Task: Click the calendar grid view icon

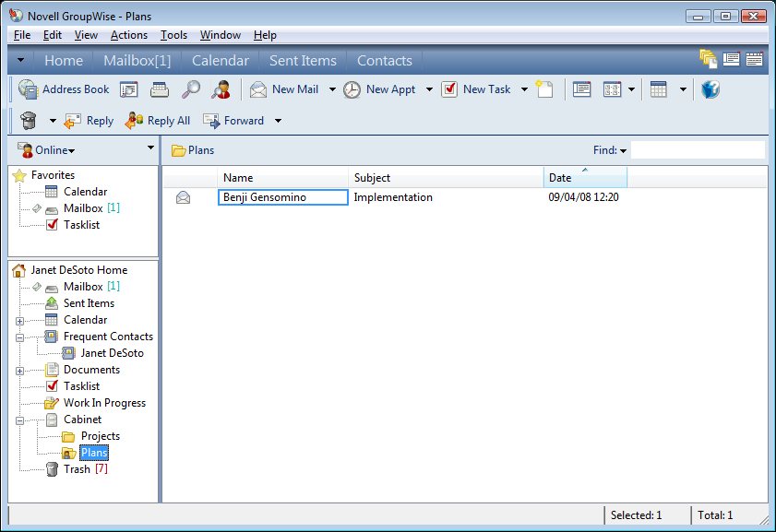Action: (659, 89)
